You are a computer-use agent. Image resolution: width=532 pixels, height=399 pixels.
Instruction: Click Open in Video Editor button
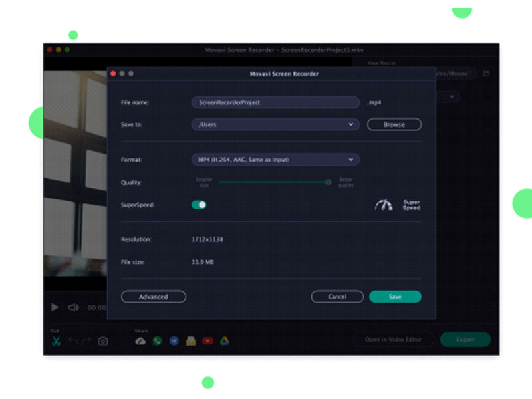click(x=393, y=340)
